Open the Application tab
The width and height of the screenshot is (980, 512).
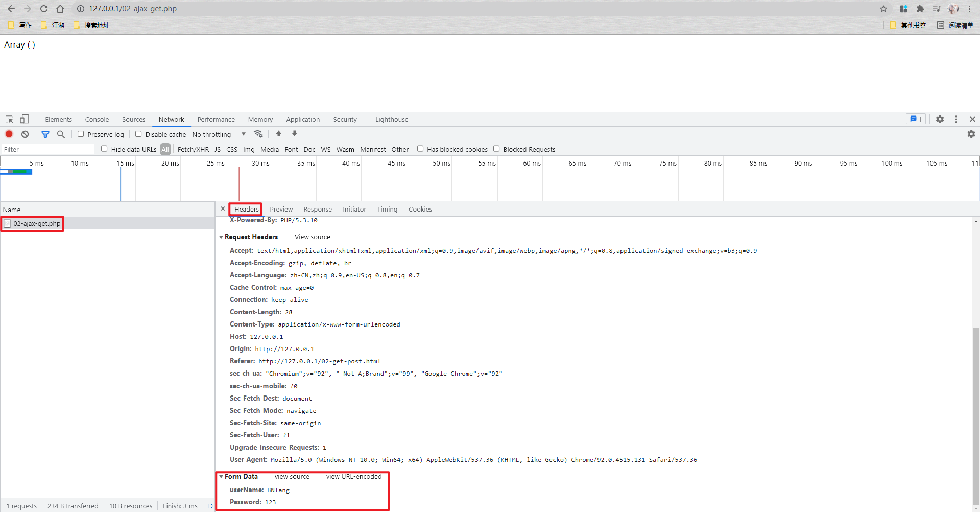pos(303,119)
